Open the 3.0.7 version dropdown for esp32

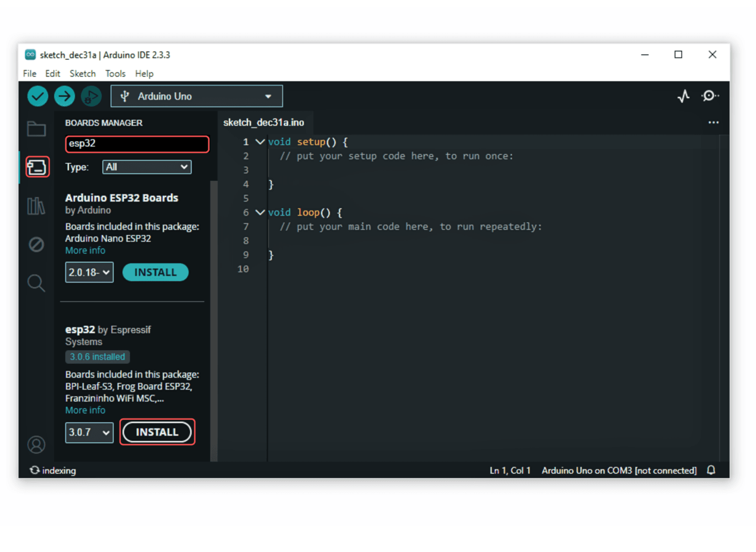point(89,432)
